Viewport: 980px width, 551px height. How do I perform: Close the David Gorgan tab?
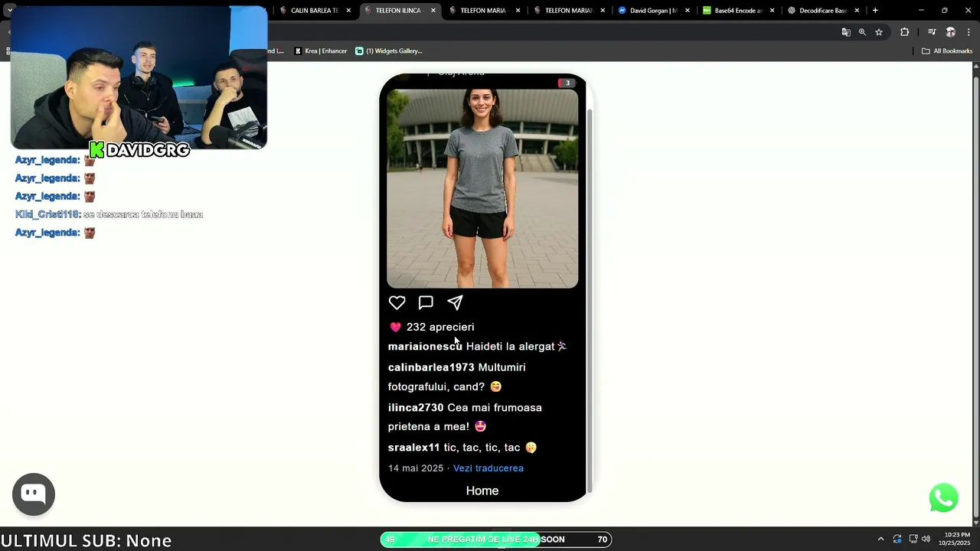[688, 11]
